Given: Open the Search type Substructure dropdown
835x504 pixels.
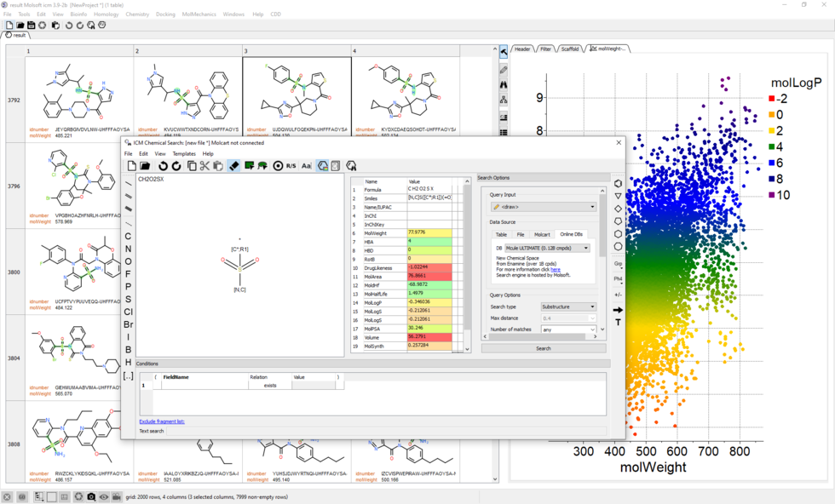Looking at the screenshot, I should pyautogui.click(x=568, y=307).
